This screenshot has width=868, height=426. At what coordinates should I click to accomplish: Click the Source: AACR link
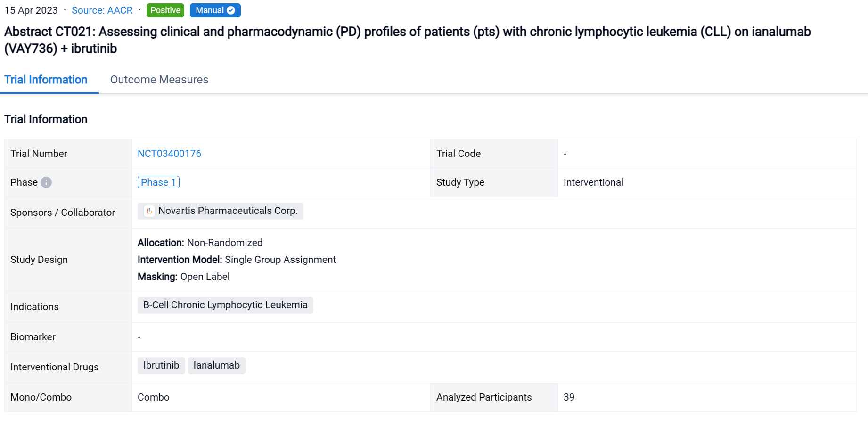click(x=102, y=10)
